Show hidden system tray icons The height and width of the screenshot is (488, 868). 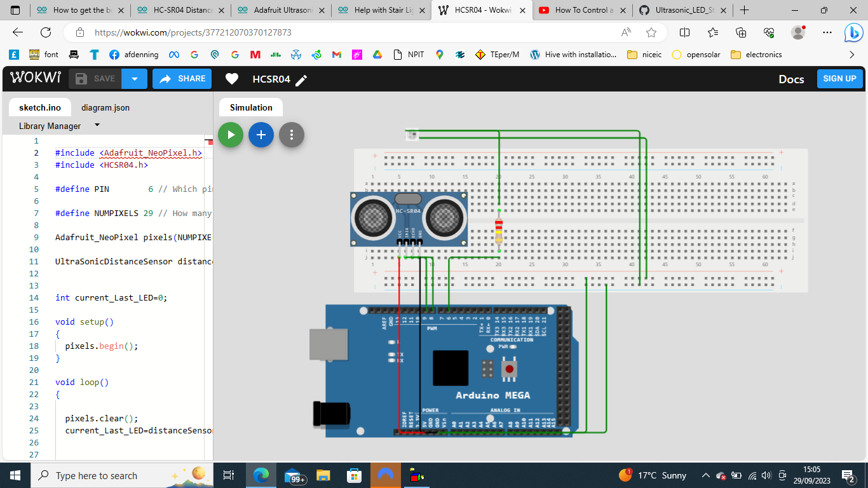[705, 475]
